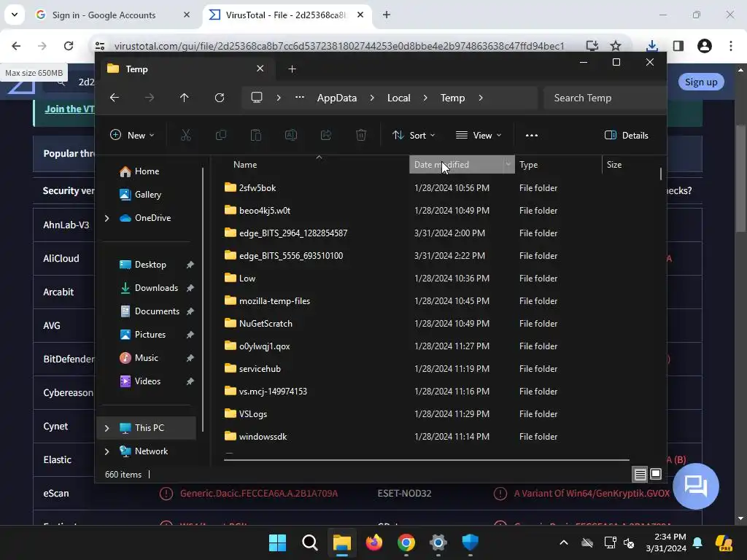The width and height of the screenshot is (747, 560).
Task: Open the VirusTotal chat bubble
Action: point(695,486)
